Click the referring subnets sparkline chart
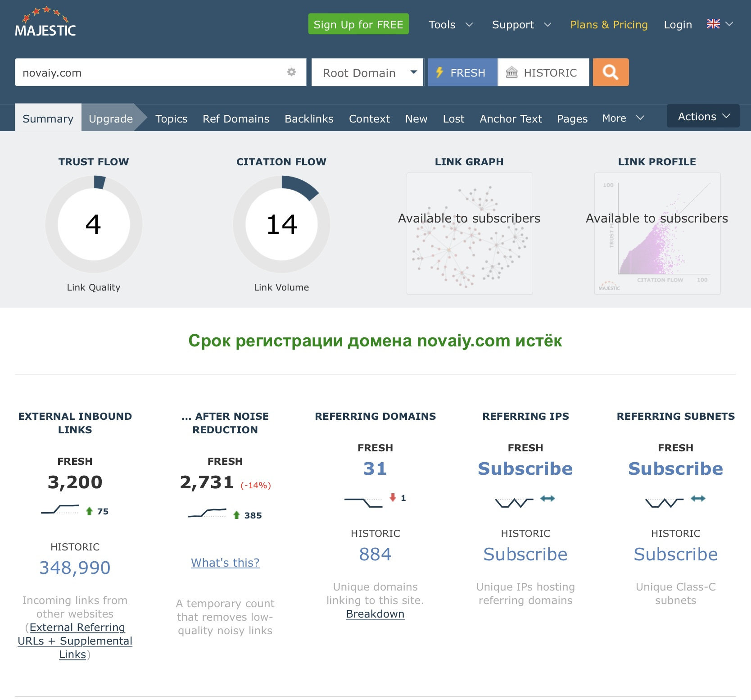Viewport: 751px width, 700px height. [665, 502]
